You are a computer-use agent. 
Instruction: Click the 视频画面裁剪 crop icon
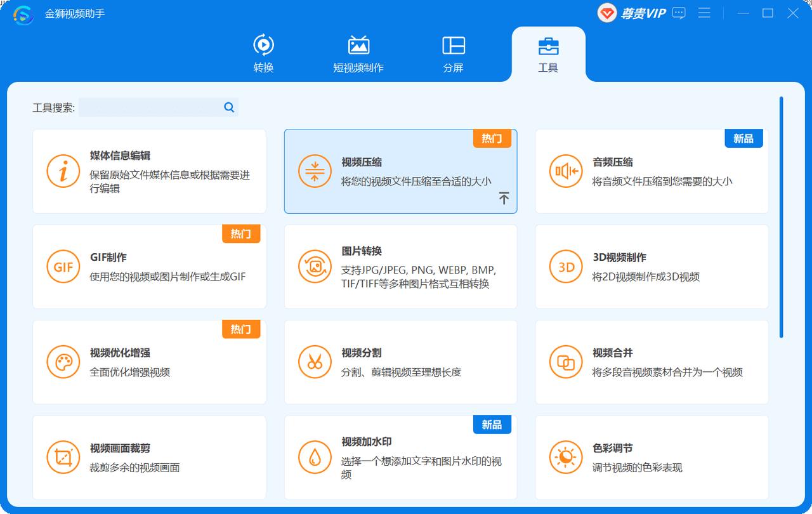coord(63,457)
